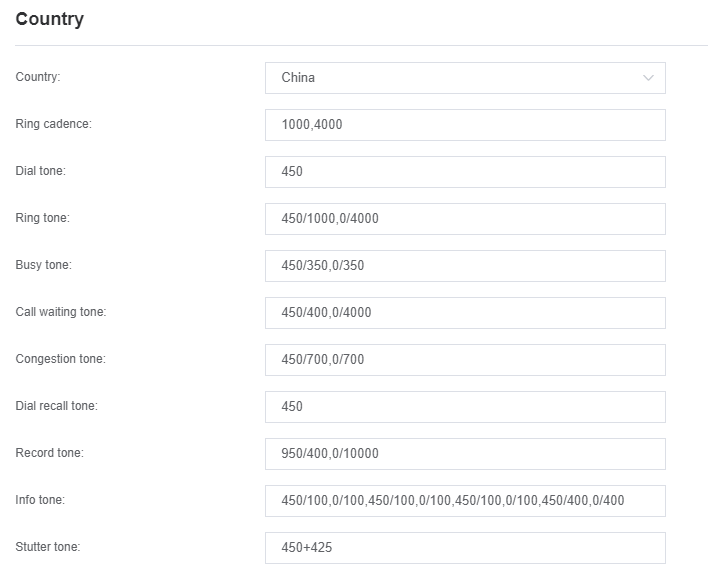This screenshot has width=708, height=584.
Task: Click the 'Congestion tone:' label
Action: (61, 359)
